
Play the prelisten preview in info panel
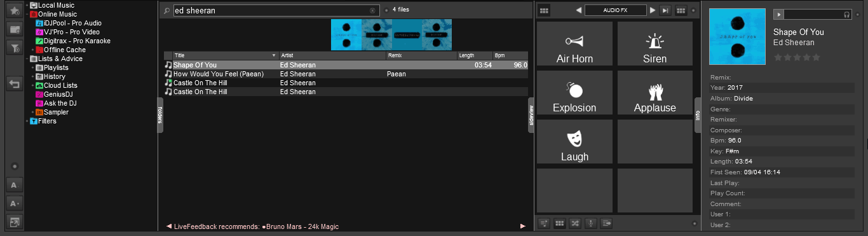[779, 14]
